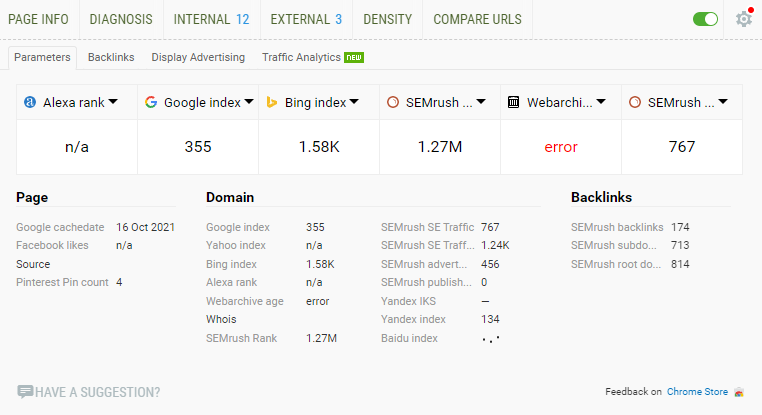Image resolution: width=762 pixels, height=415 pixels.
Task: Click the SEMrush subdo... 713 value
Action: 680,245
